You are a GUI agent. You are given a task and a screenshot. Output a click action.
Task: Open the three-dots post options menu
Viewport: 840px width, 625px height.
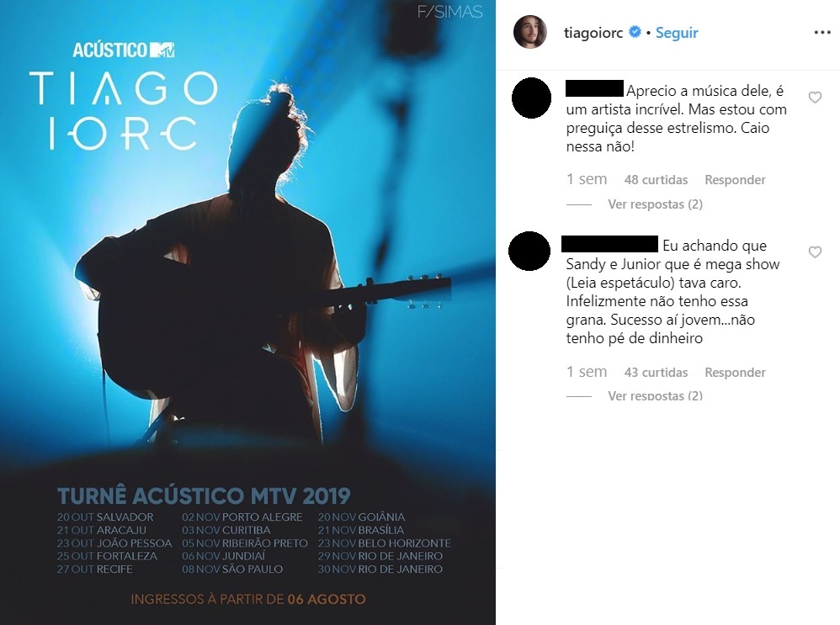tap(821, 33)
